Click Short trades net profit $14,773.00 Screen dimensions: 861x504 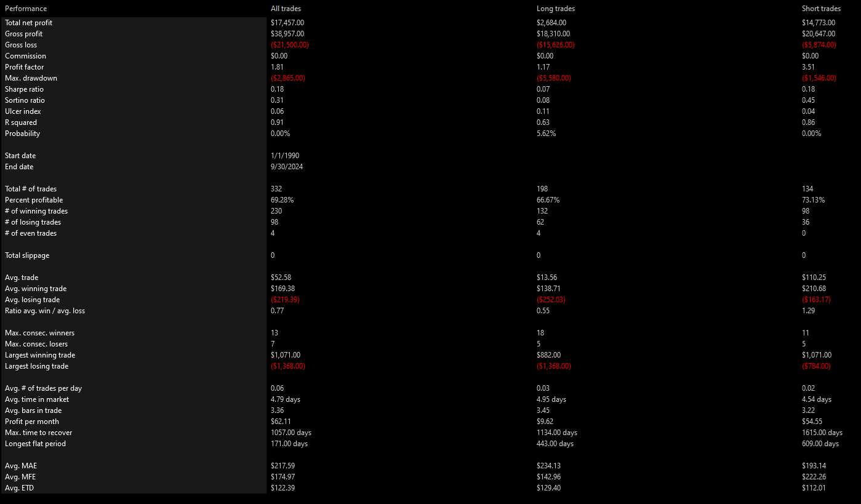click(819, 23)
